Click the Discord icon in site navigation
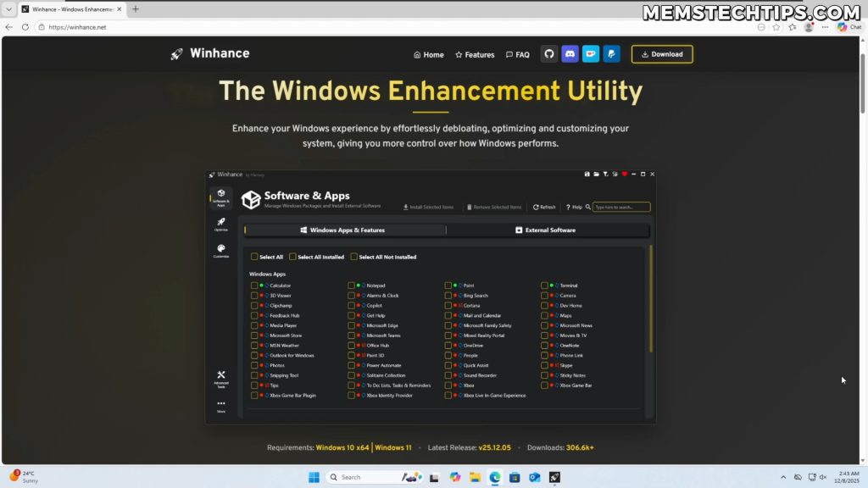The height and width of the screenshot is (488, 868). click(x=570, y=53)
